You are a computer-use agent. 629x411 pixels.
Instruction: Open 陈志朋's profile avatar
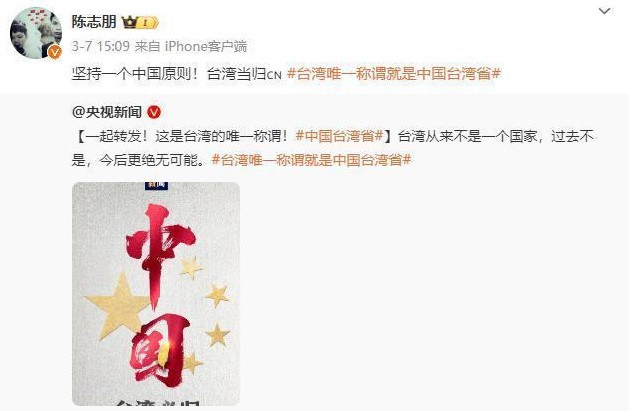[36, 33]
